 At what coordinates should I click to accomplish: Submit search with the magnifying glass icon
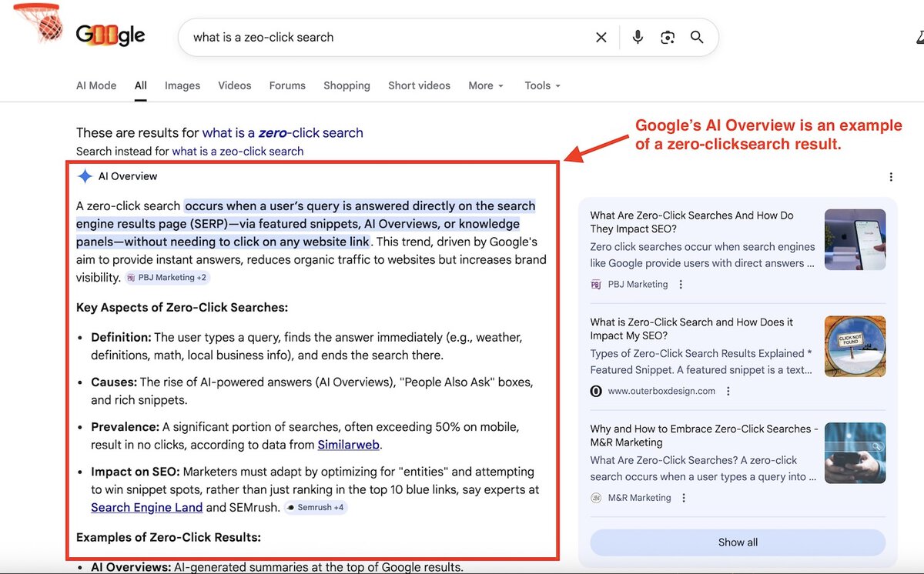[697, 37]
